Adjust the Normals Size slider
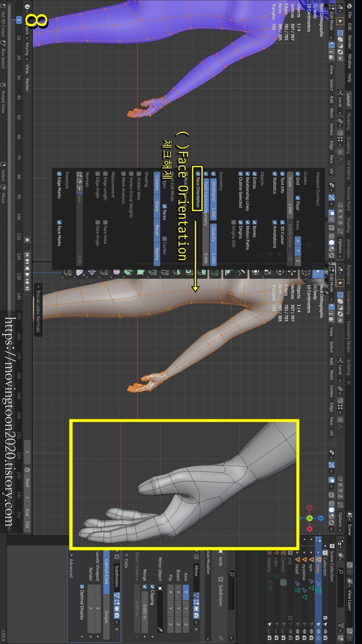Viewport: 362px width, 644px height. click(79, 229)
